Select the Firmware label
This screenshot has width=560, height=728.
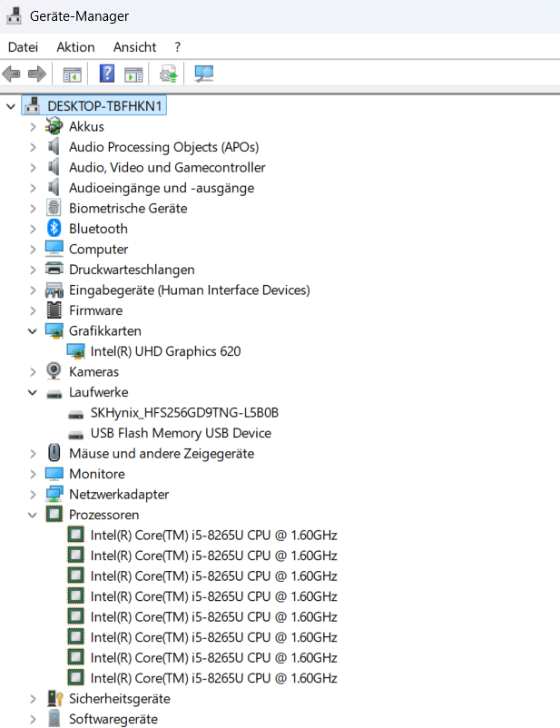[95, 310]
